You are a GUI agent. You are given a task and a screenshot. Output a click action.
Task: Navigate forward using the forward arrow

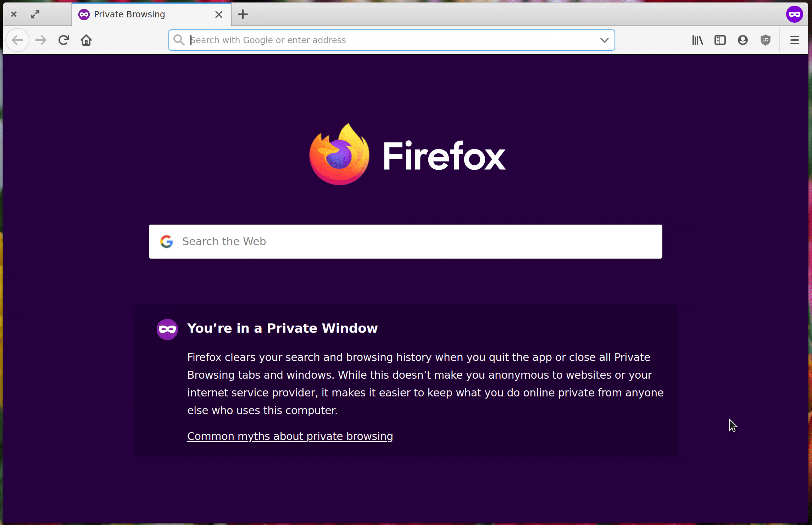(x=41, y=40)
